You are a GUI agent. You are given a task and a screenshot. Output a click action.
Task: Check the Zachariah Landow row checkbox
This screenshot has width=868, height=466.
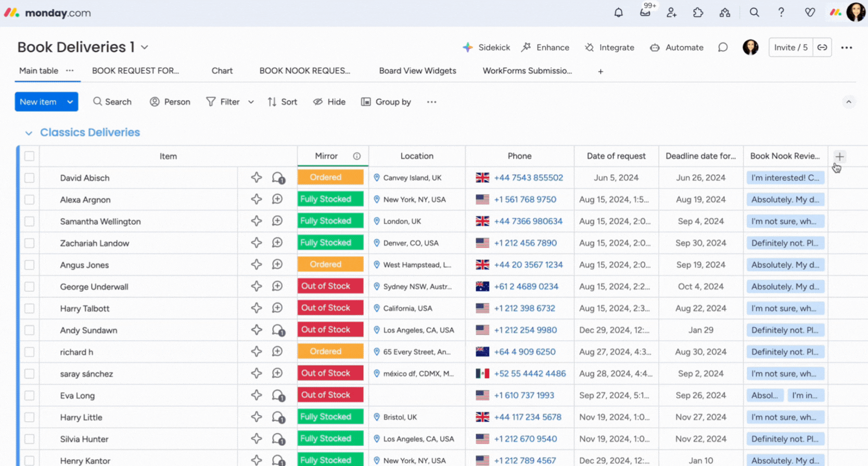coord(30,243)
